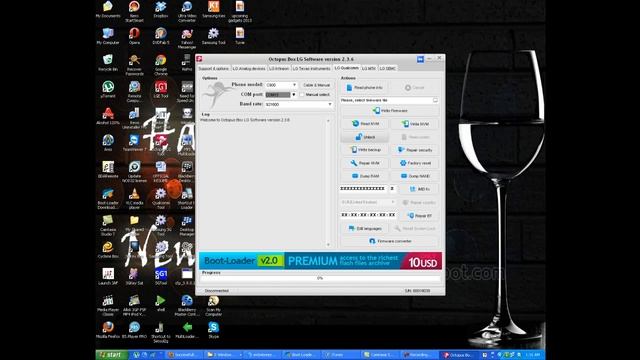Expand the Phone model dropdown
Screen dimensions: 640x360
coord(294,85)
